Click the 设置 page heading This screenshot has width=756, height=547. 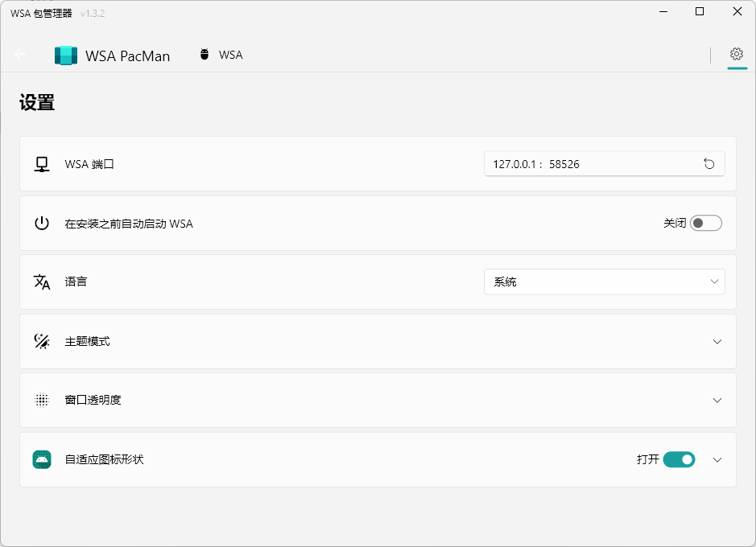tap(37, 103)
